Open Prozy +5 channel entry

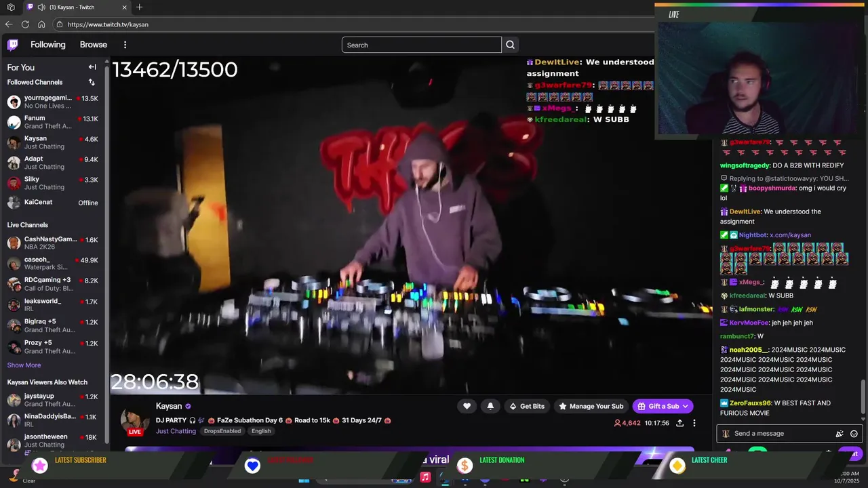click(53, 346)
